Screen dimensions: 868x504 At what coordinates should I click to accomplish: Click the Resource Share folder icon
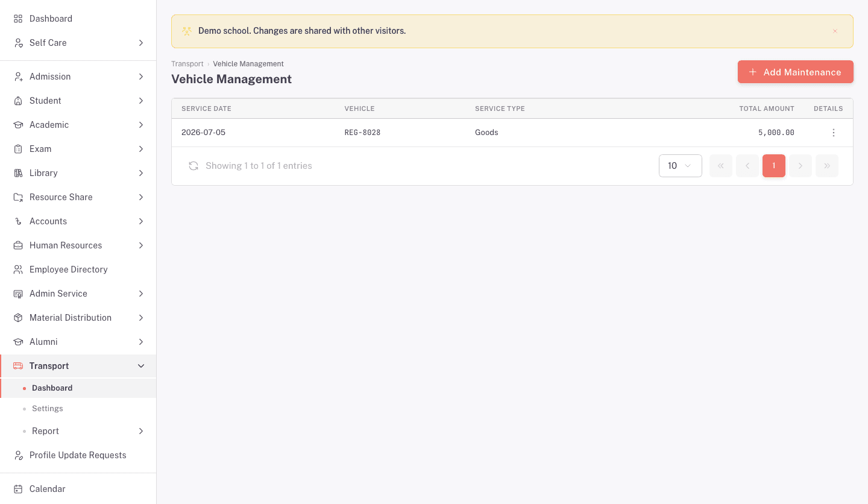click(18, 197)
